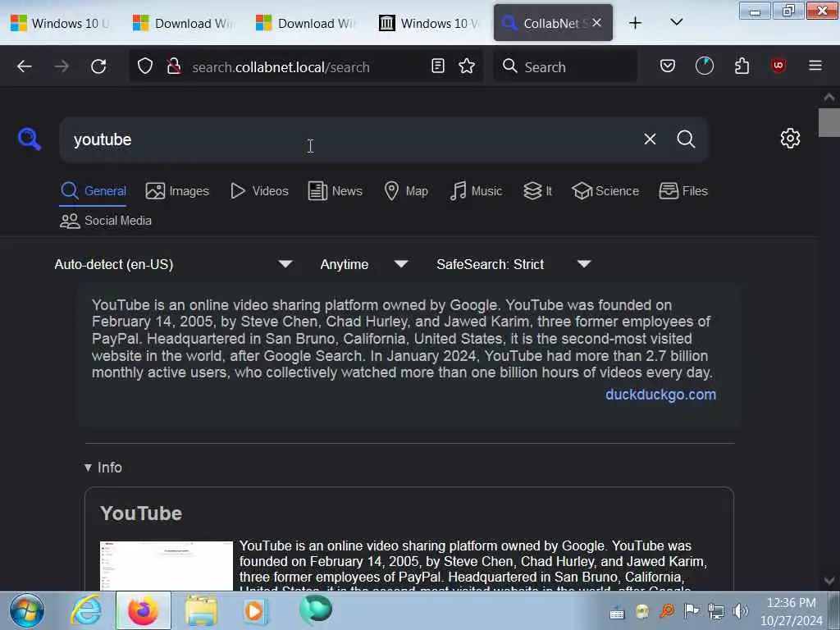The height and width of the screenshot is (630, 840).
Task: Open a new tab with the plus icon
Action: 635,23
